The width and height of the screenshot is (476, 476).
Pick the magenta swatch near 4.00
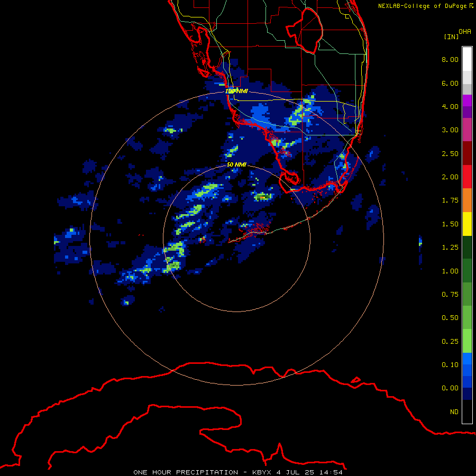click(467, 100)
